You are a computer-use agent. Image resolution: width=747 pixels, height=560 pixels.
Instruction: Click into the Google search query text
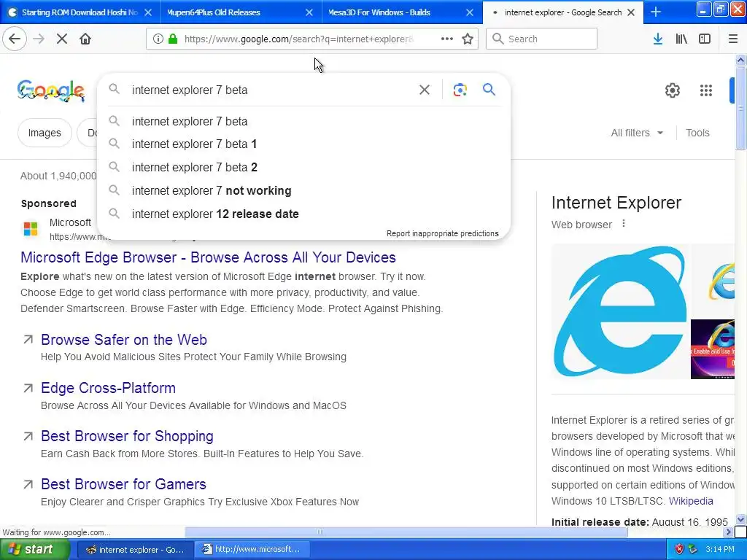pyautogui.click(x=190, y=90)
